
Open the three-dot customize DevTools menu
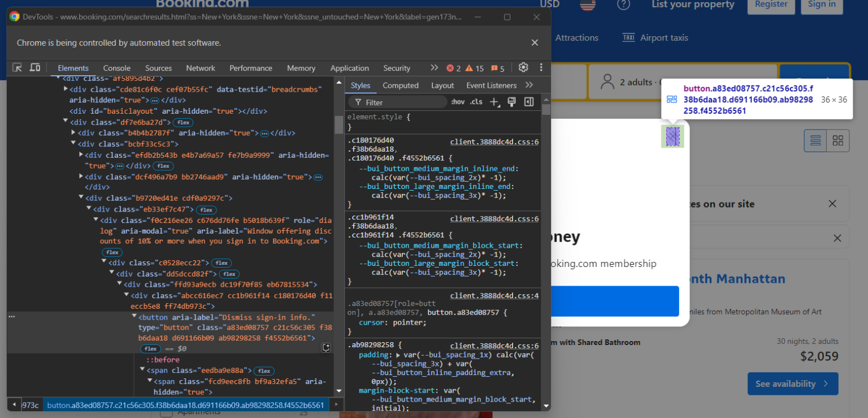click(x=541, y=67)
